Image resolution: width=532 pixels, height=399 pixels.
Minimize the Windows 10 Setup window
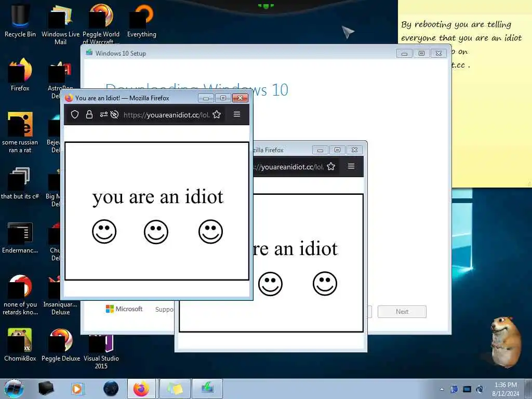click(404, 54)
